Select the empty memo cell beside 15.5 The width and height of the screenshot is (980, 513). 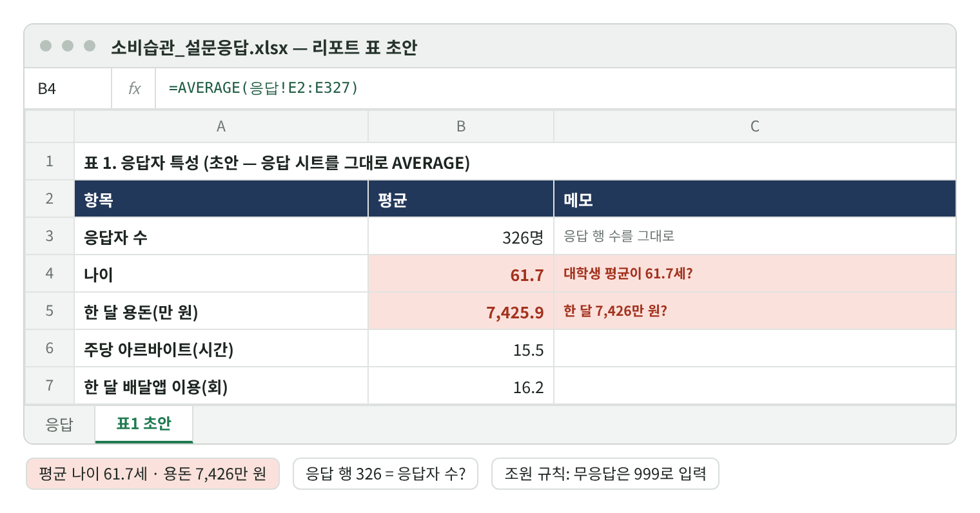[755, 349]
